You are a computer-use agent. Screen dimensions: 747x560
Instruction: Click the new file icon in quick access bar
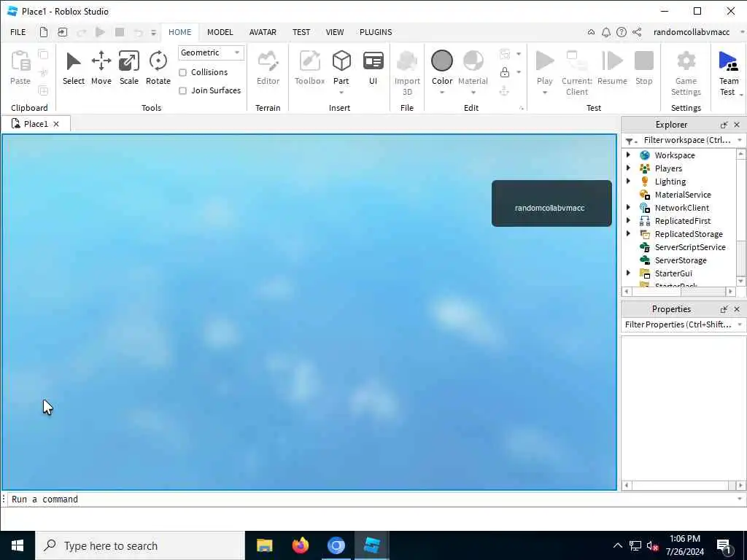pyautogui.click(x=43, y=32)
